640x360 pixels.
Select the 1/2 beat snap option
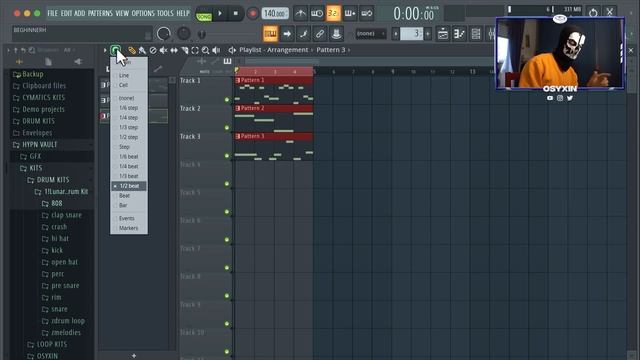click(x=129, y=186)
